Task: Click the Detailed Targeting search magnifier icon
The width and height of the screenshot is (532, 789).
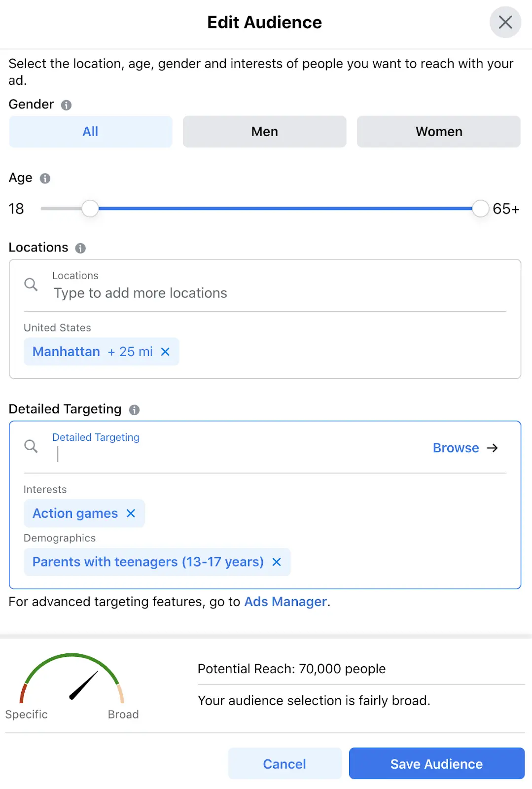Action: 31,446
